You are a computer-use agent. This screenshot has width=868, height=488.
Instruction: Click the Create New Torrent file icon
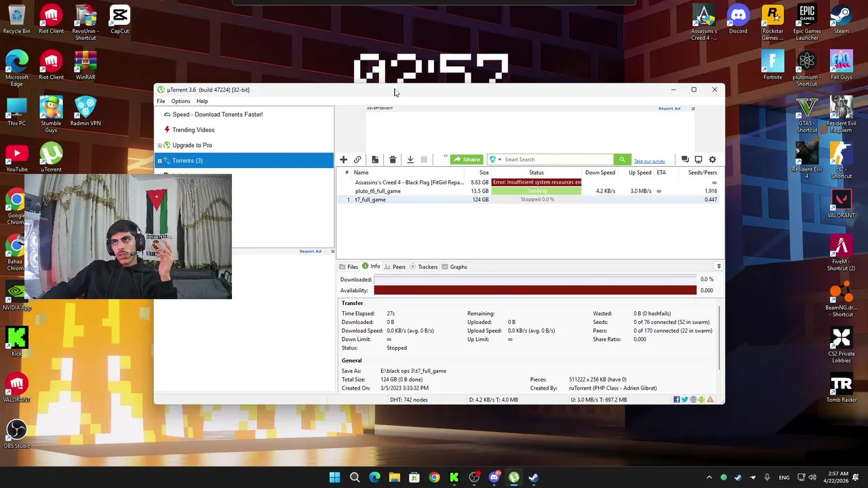pos(375,159)
